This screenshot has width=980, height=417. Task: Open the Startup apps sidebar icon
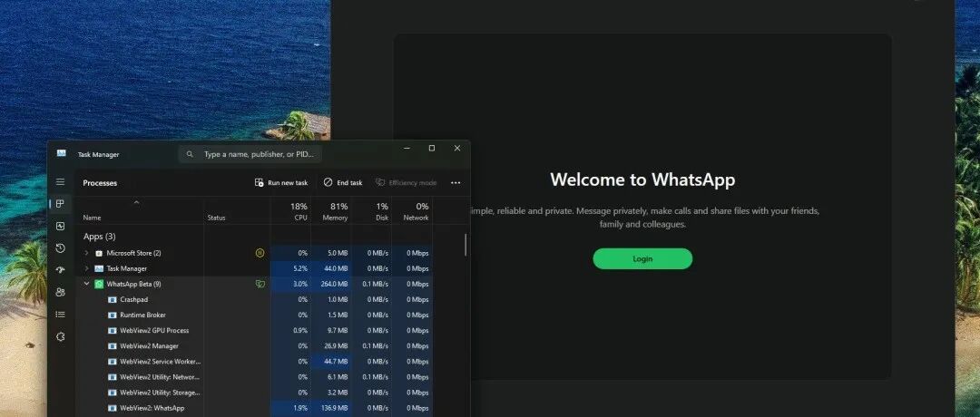(x=60, y=270)
